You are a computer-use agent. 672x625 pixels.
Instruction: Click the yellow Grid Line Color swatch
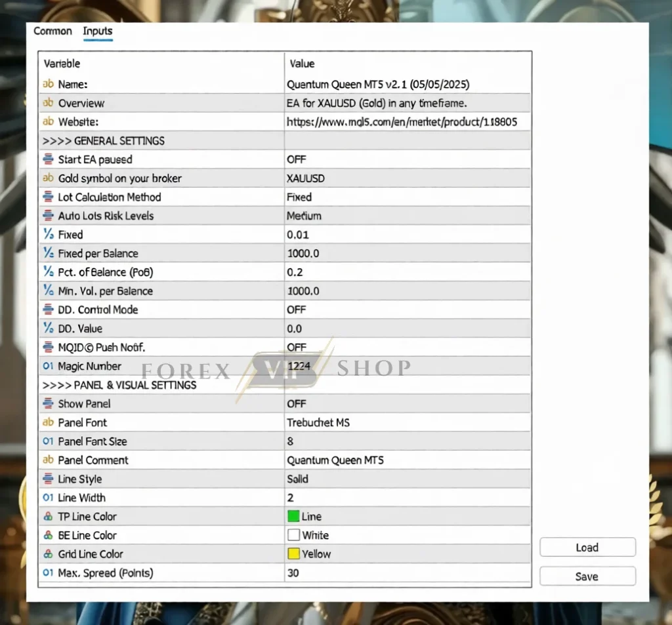(293, 554)
